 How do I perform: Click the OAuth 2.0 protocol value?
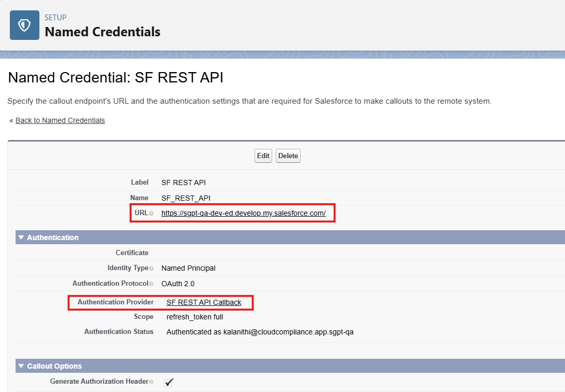click(178, 284)
